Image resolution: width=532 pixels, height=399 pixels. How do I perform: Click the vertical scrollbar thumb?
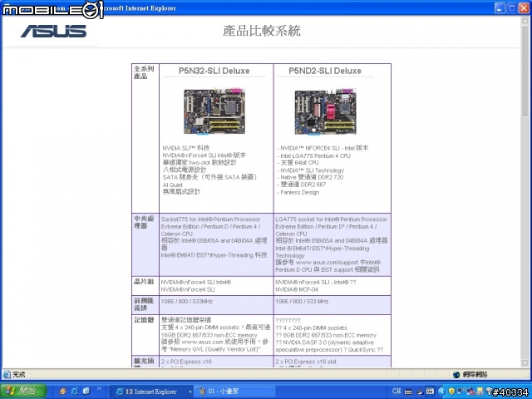tap(525, 71)
